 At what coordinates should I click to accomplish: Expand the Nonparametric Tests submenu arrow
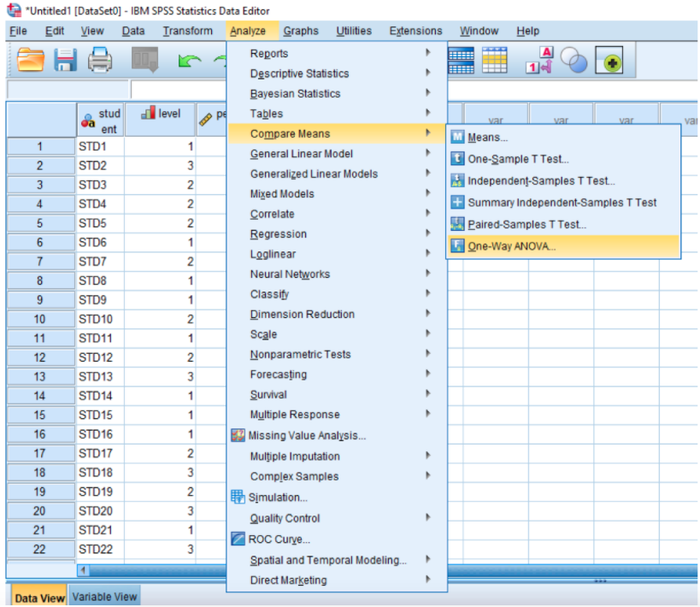[x=427, y=353]
